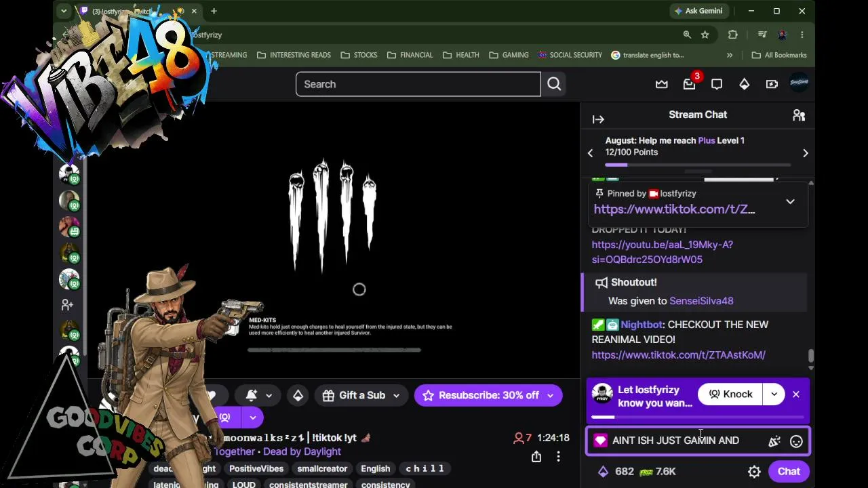Click the Get Bits diamond icon in top navigation
Viewport: 868px width, 488px height.
[x=744, y=84]
